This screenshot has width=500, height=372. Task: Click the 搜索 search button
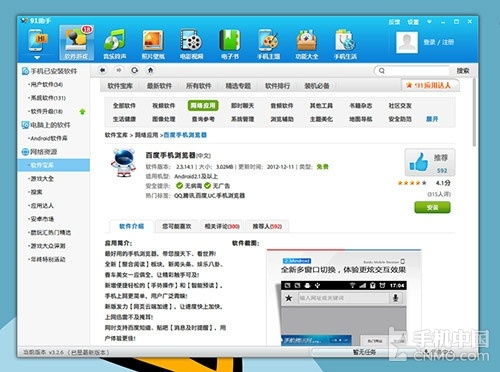463,71
